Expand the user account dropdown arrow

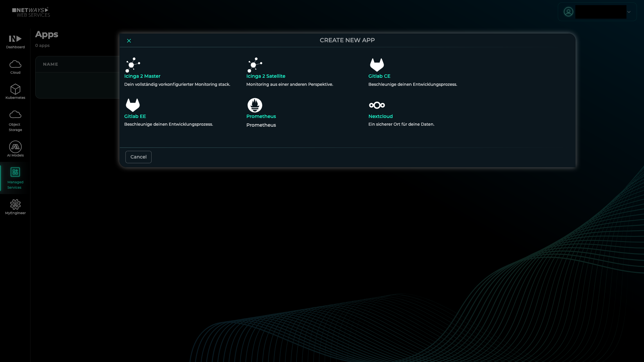pos(629,12)
